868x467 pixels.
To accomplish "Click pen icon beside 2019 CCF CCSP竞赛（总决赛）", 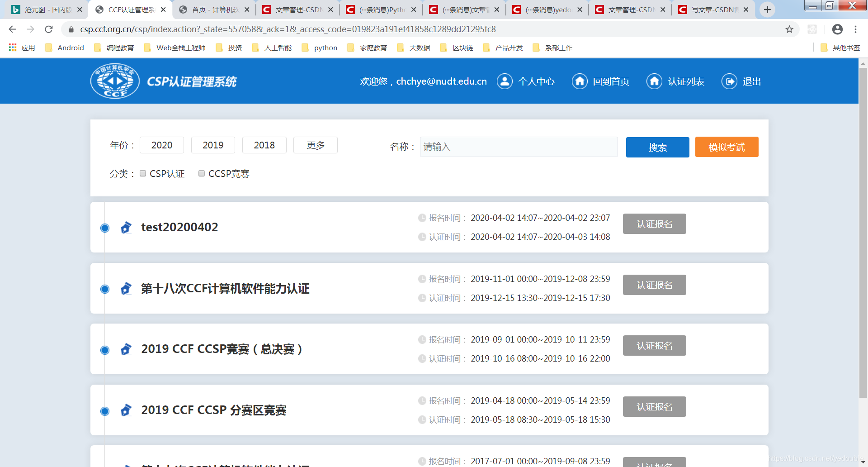I will click(126, 349).
